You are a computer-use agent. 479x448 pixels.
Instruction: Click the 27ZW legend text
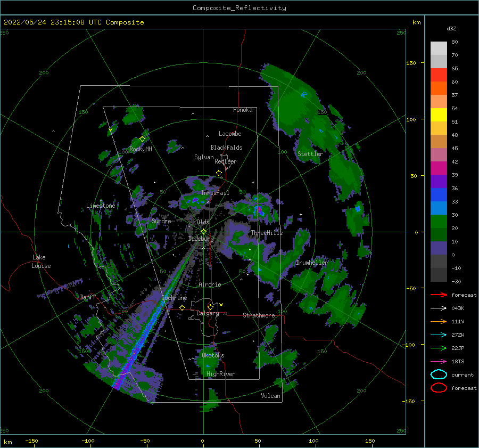[x=458, y=335]
